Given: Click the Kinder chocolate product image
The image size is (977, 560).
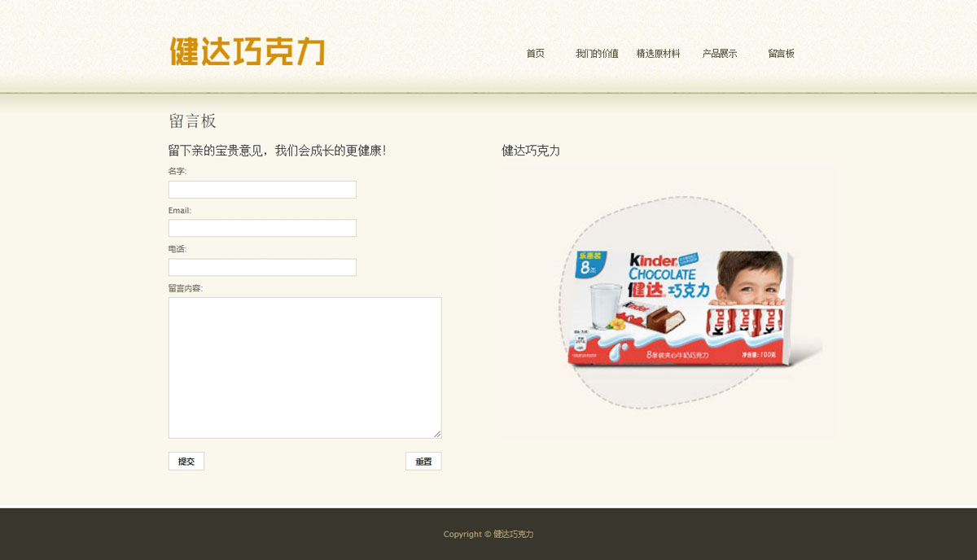Looking at the screenshot, I should click(669, 304).
